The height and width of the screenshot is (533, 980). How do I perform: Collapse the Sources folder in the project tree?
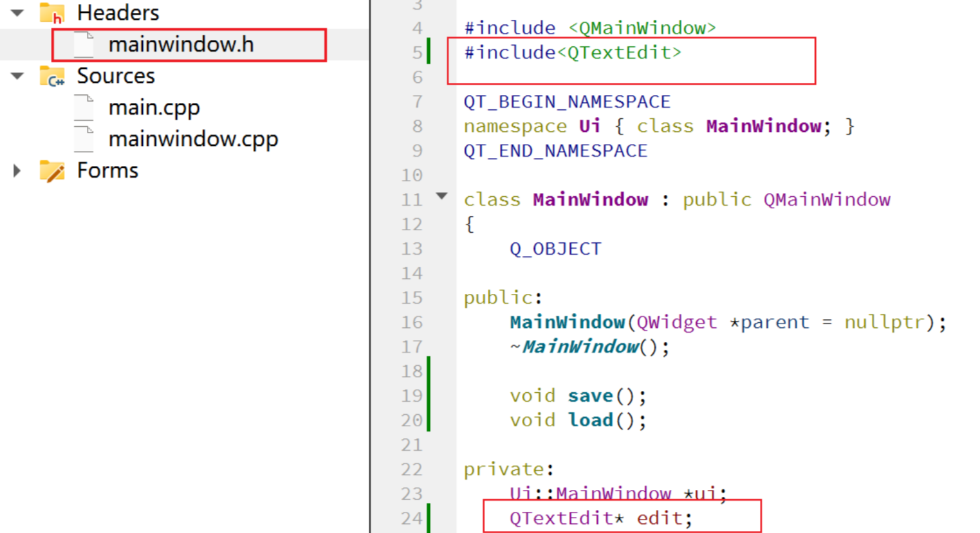coord(15,75)
